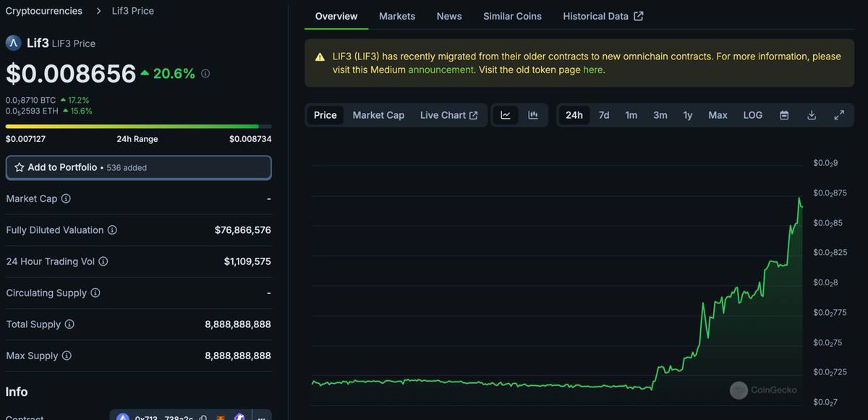
Task: Expand chart to fullscreen icon
Action: [x=839, y=115]
